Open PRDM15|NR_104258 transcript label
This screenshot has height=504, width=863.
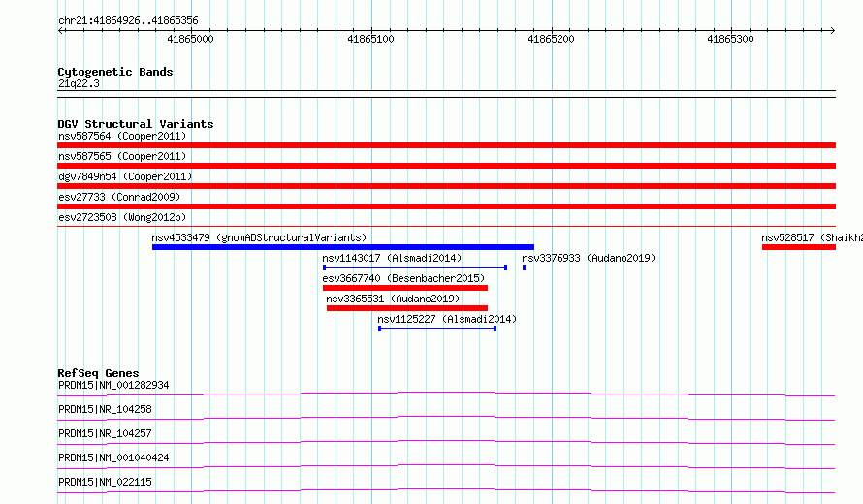click(x=105, y=409)
